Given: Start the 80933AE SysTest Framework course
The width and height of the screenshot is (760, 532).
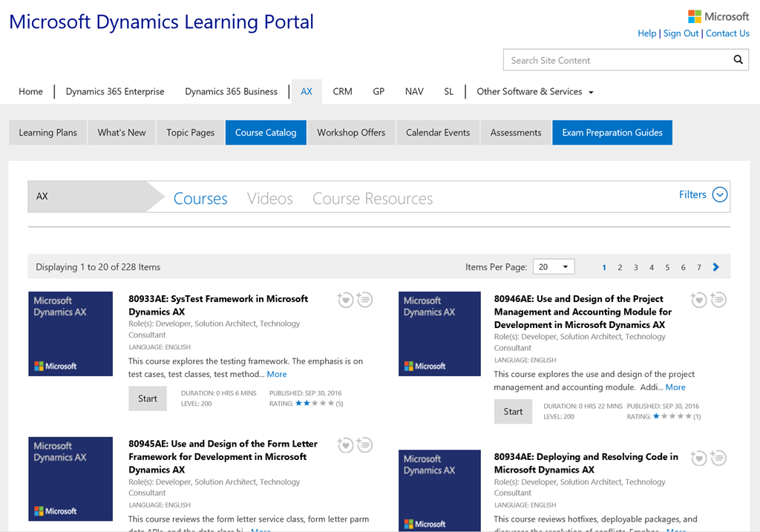Looking at the screenshot, I should [x=148, y=398].
